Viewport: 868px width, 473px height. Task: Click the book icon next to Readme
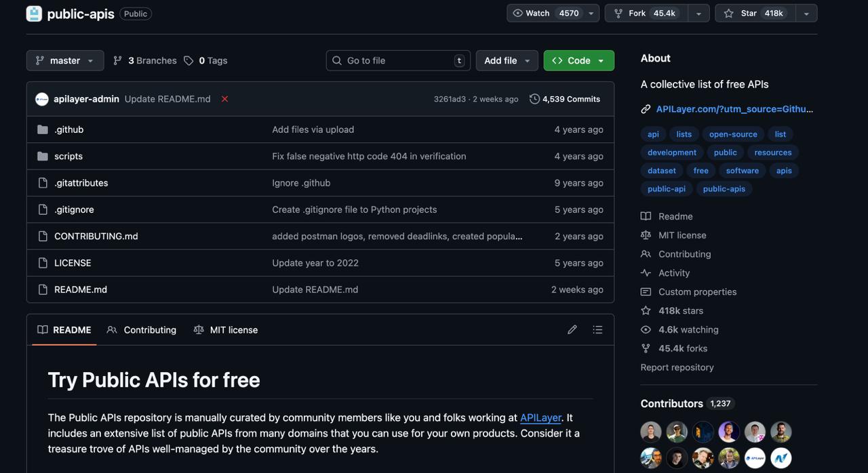[x=646, y=216]
